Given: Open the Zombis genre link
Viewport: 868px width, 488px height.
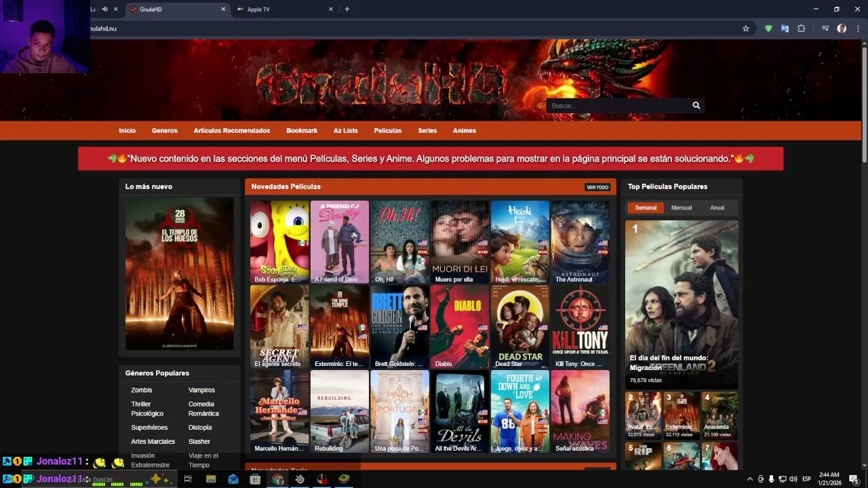Looking at the screenshot, I should (x=142, y=390).
